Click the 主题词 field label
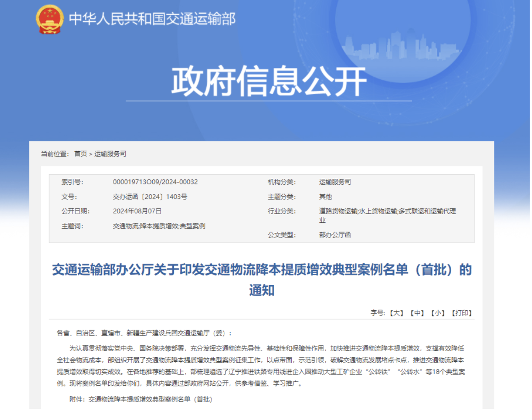Viewport: 532px width, 420px height. 72,227
